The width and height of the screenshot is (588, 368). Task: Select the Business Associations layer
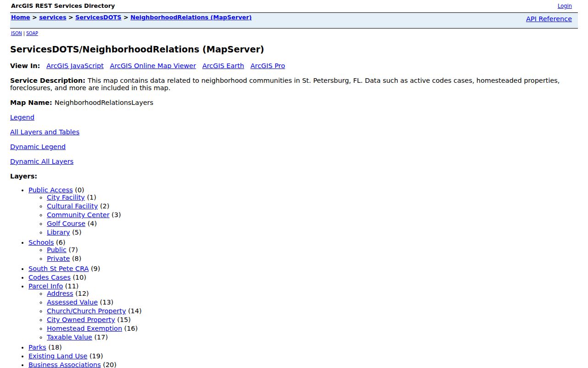pos(64,365)
